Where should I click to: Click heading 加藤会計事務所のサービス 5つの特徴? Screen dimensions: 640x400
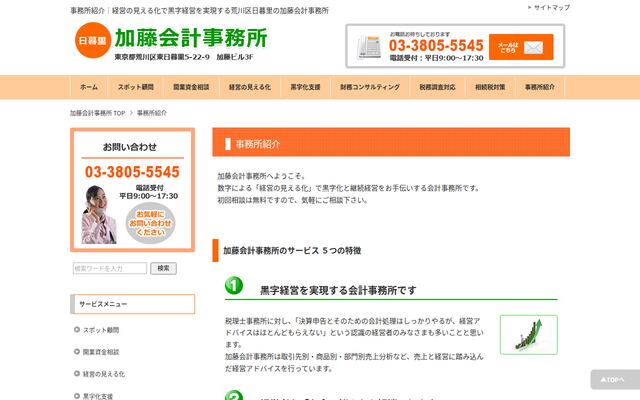click(x=292, y=251)
